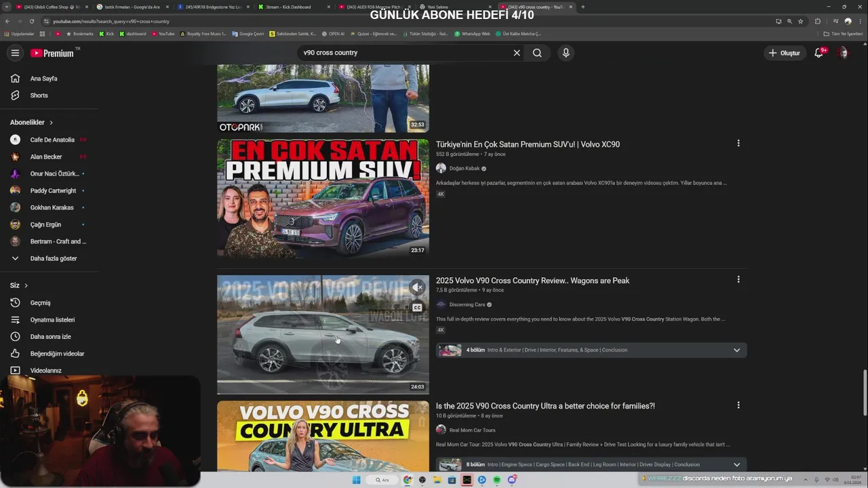
Task: Open options for V90 Cross Country Ultra video
Action: (x=738, y=405)
